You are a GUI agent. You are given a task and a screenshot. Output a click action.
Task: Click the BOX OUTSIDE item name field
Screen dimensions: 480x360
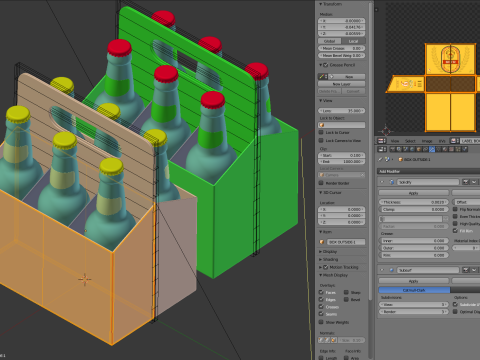point(345,242)
